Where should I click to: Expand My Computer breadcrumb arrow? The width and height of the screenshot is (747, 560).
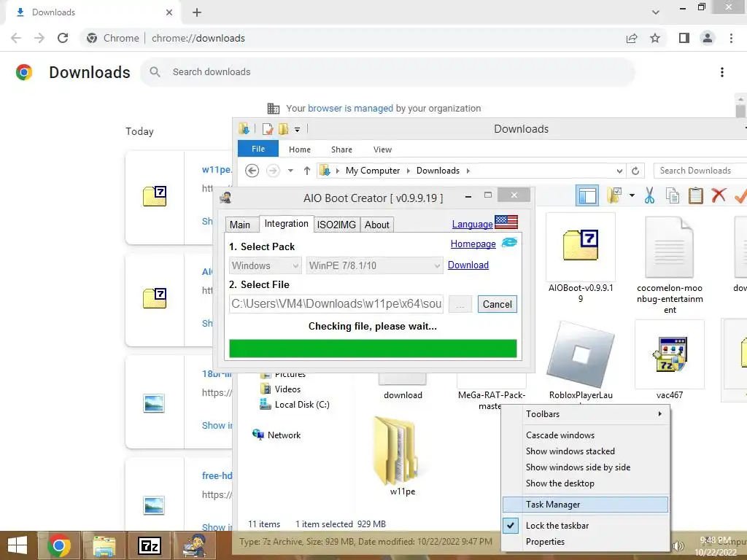tap(408, 171)
